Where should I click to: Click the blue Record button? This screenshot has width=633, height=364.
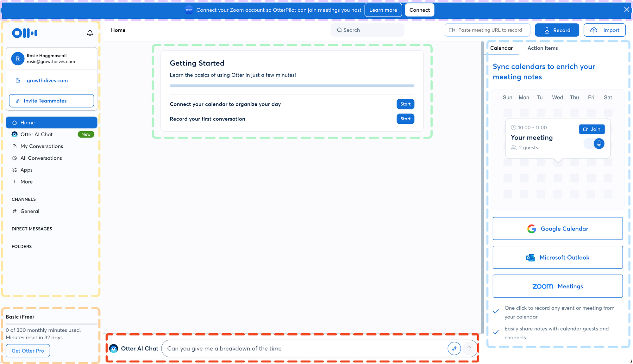pos(557,30)
